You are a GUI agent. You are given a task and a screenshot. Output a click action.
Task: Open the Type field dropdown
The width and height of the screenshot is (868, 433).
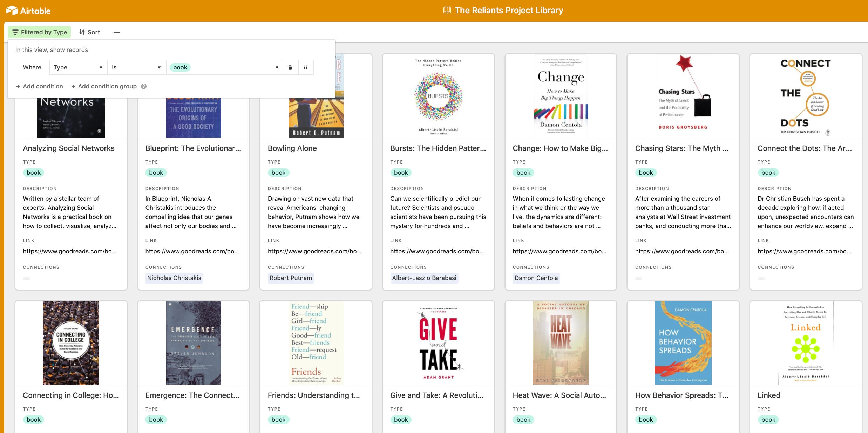pos(78,67)
